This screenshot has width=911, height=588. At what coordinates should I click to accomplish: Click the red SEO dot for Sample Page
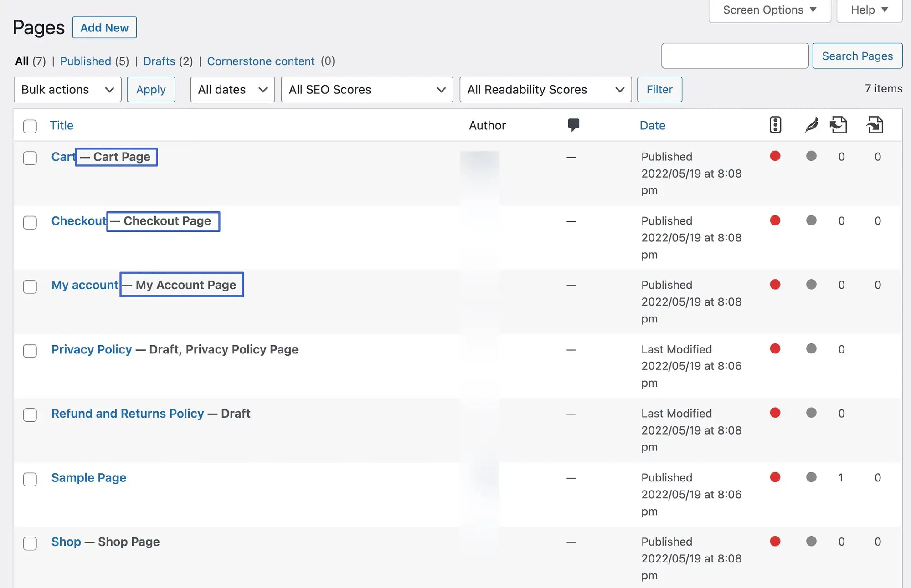[775, 477]
